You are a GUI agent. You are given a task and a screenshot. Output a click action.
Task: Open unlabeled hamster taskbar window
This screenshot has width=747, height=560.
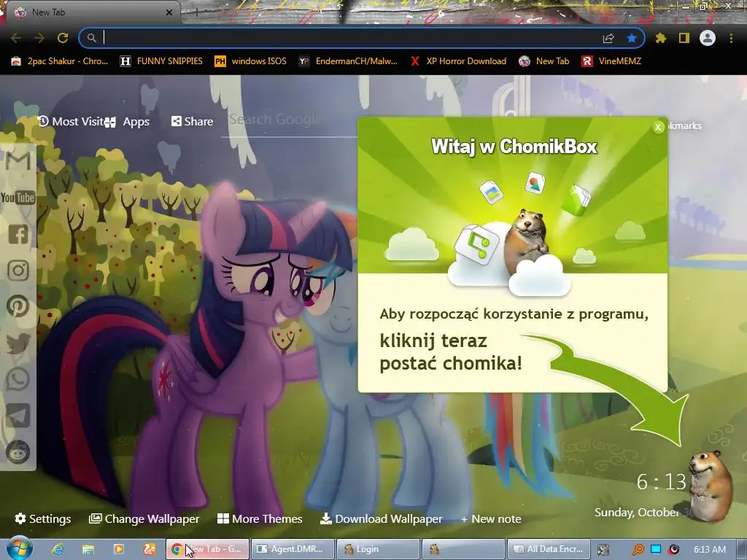(463, 549)
